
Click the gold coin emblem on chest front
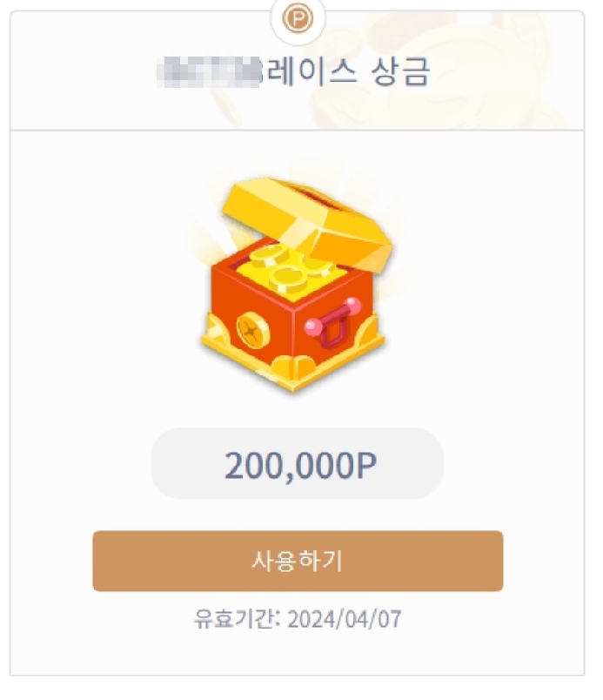(x=253, y=330)
